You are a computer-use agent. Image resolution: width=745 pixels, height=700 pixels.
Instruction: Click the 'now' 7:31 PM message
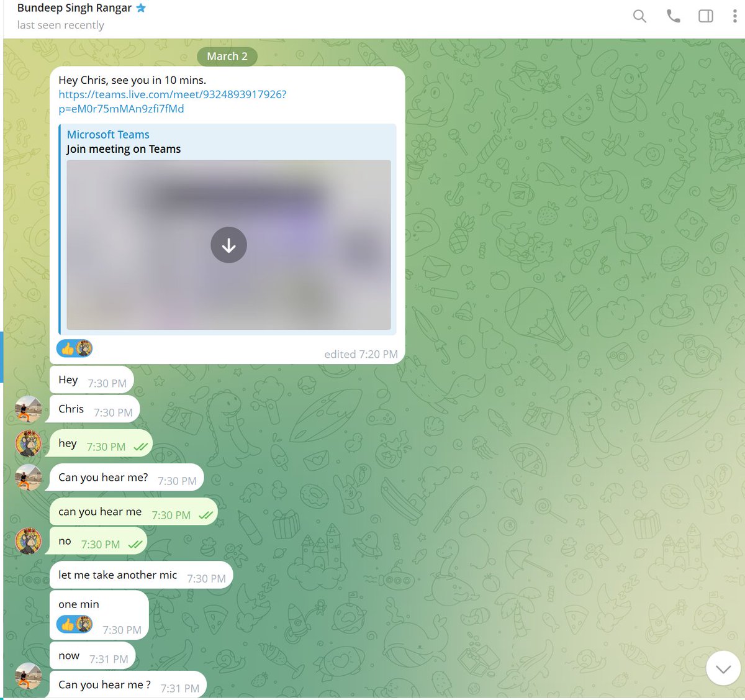click(93, 656)
